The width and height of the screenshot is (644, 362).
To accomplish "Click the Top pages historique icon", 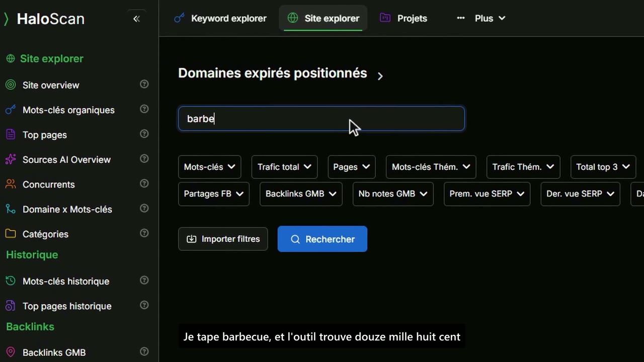I will pos(11,306).
